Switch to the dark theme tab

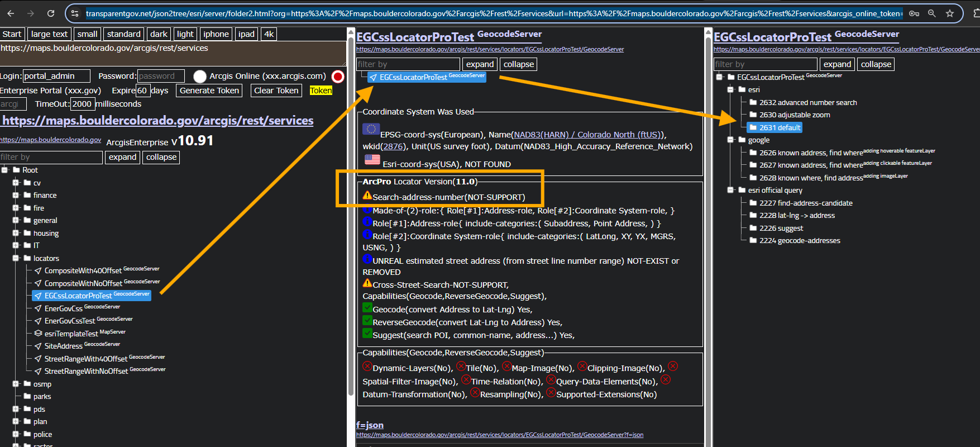tap(159, 34)
